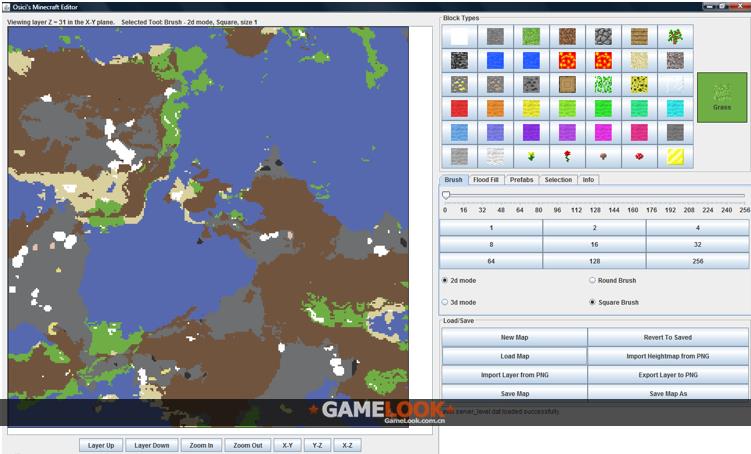This screenshot has width=751, height=454.
Task: Click the Load Map button
Action: point(514,356)
